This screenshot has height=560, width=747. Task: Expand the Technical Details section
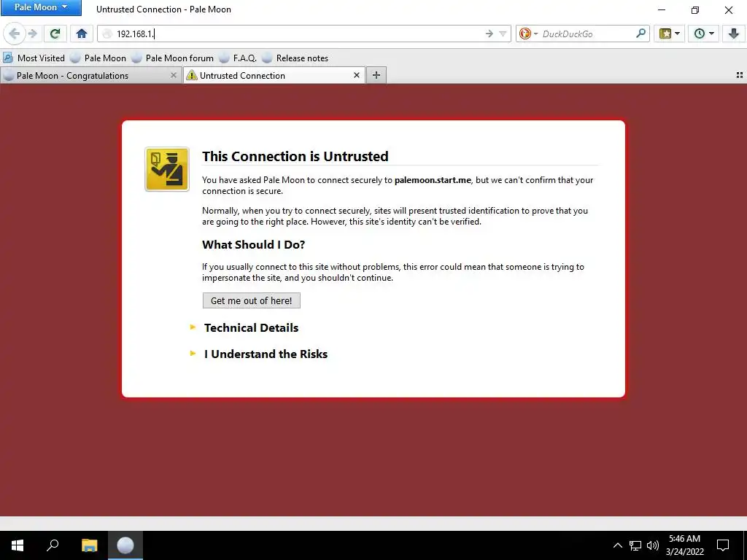tap(251, 327)
